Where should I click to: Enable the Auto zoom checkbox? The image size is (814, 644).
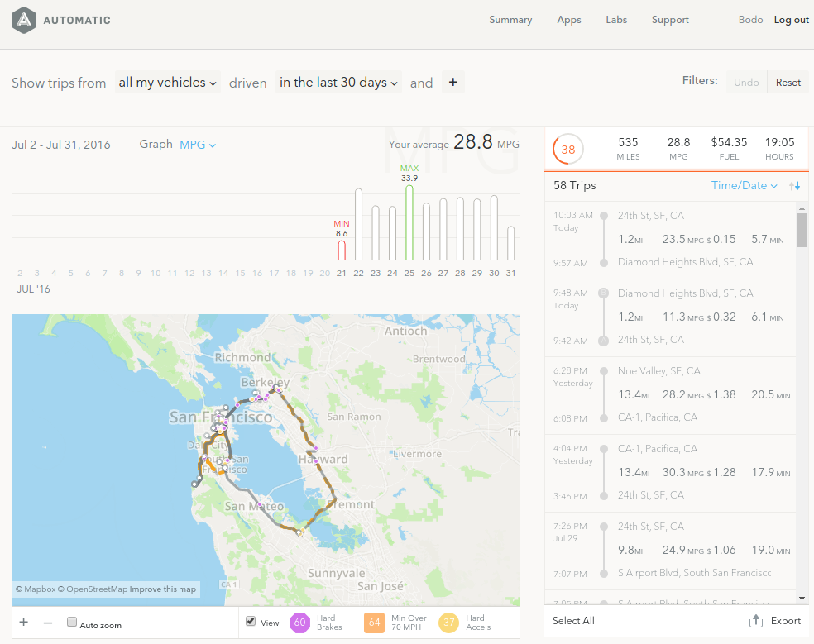[x=72, y=622]
